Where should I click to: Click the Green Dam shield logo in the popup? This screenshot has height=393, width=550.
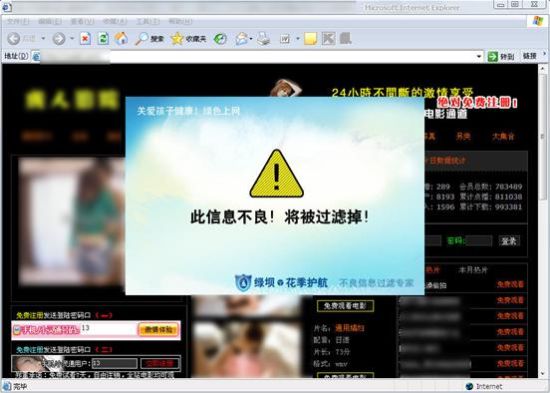click(x=243, y=283)
